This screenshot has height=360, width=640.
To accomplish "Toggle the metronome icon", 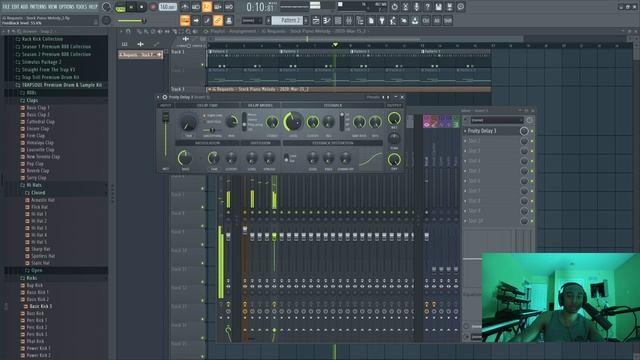I will pyautogui.click(x=185, y=7).
